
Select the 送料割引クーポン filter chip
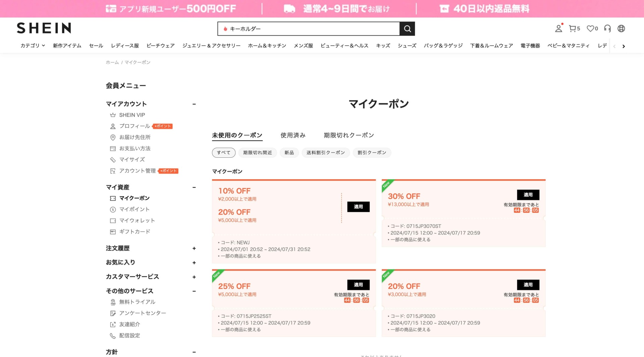click(326, 153)
